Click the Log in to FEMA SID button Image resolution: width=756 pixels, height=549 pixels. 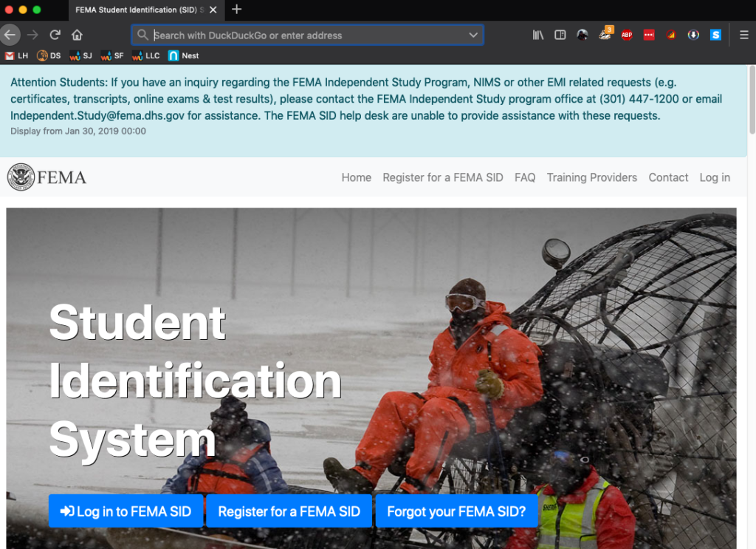tap(126, 511)
